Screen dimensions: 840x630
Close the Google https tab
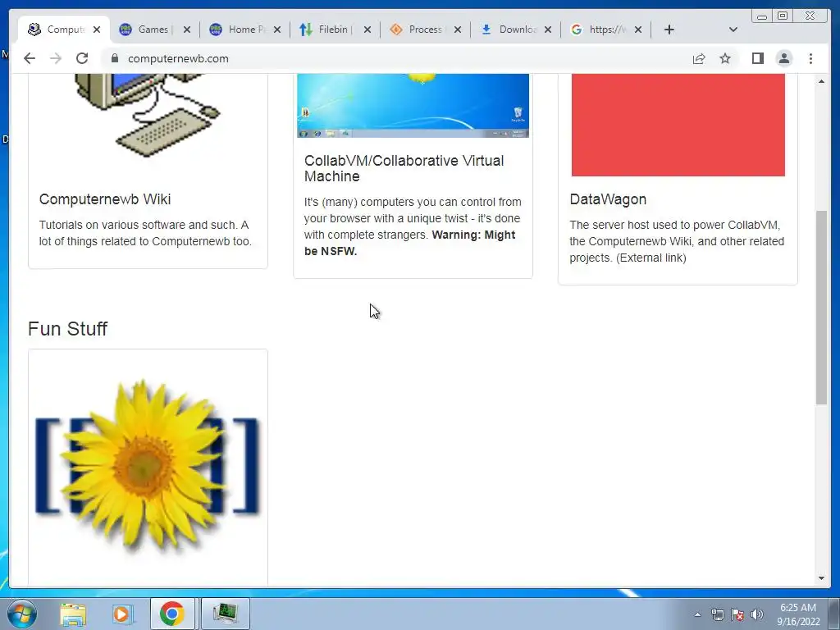coord(638,30)
